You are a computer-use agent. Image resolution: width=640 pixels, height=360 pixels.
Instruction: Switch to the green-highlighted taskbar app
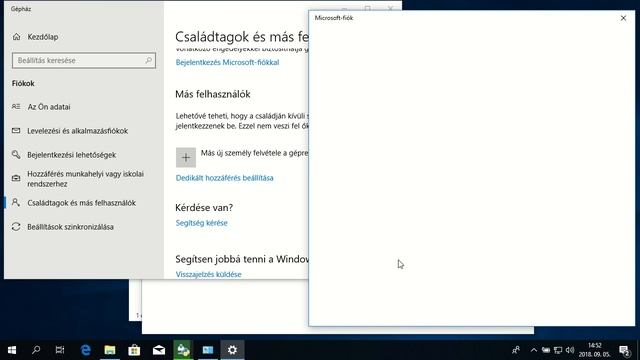click(183, 350)
